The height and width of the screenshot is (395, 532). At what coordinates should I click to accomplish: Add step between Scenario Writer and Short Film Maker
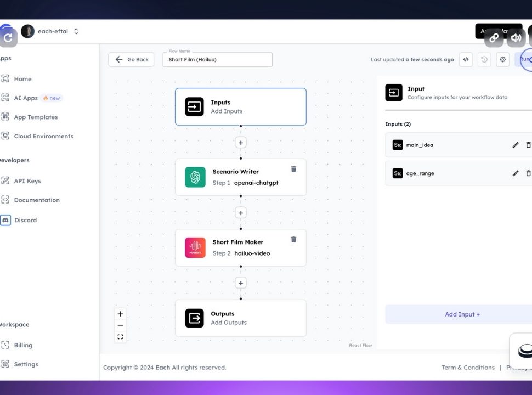pyautogui.click(x=241, y=213)
